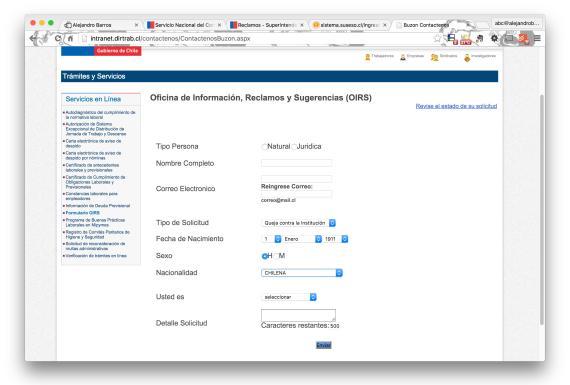
Task: Open Certificado de antecedentes laborales y previsionales link
Action: click(x=92, y=168)
